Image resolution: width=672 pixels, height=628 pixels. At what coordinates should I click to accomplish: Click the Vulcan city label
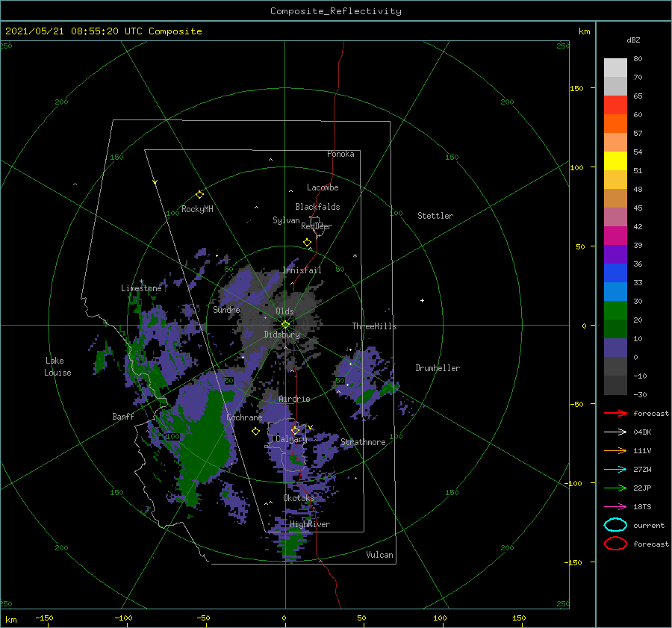[380, 555]
